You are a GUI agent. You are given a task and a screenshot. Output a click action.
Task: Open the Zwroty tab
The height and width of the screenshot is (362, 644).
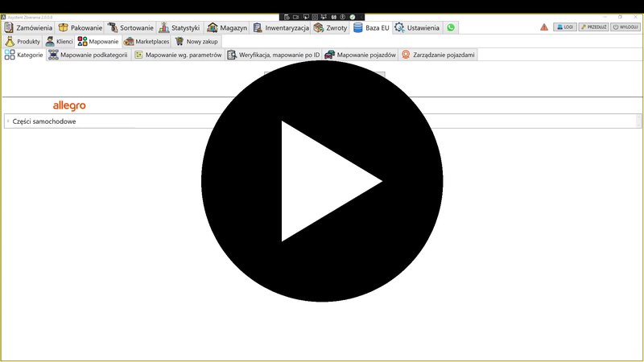point(330,27)
